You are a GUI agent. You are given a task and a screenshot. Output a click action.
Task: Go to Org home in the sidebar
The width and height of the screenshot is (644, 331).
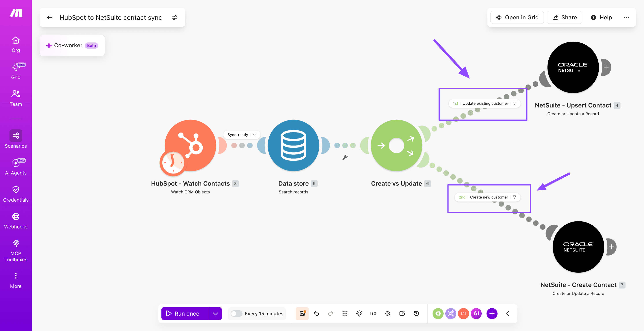tap(16, 44)
